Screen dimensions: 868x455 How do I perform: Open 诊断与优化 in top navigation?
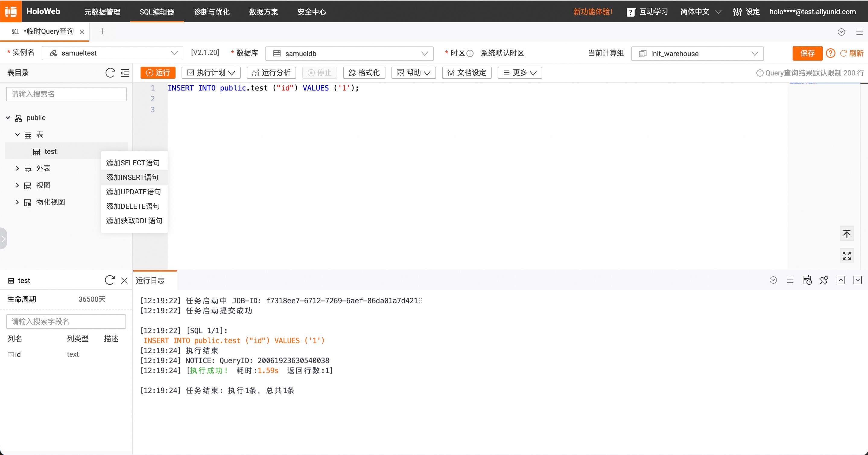(x=212, y=12)
